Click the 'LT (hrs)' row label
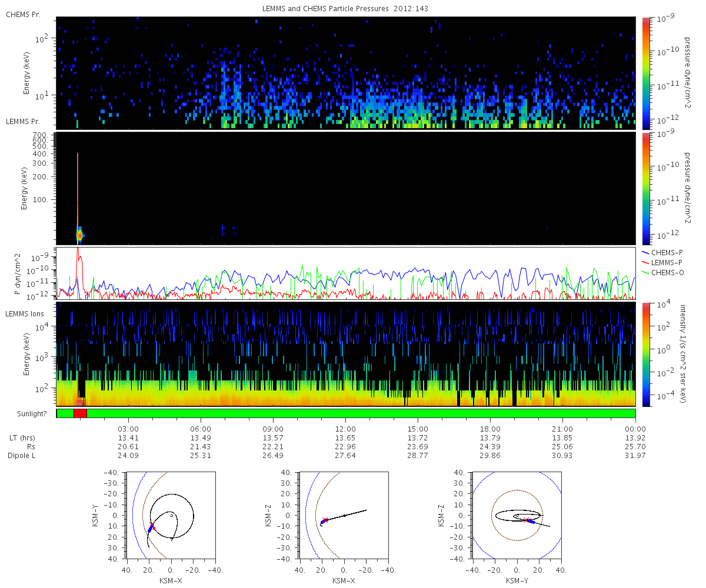 [x=21, y=438]
